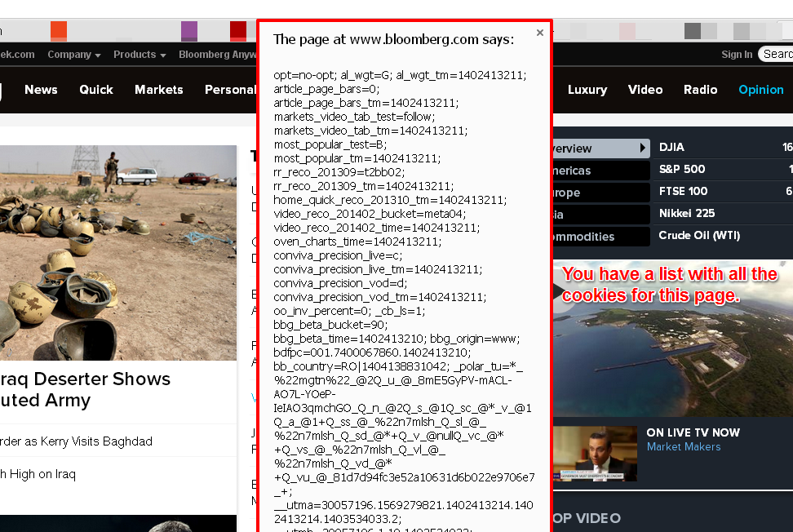Screen dimensions: 793x532
Task: Open the Bloomberg Anywhere link
Action: click(218, 55)
